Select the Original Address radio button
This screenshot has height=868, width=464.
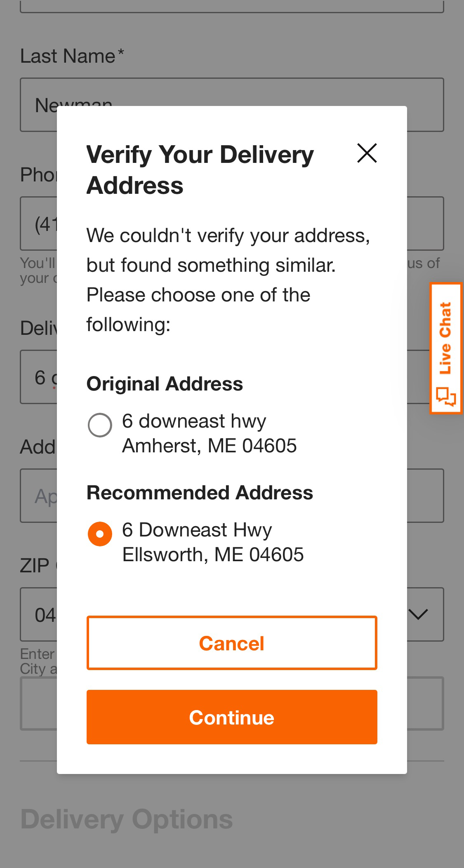[99, 426]
